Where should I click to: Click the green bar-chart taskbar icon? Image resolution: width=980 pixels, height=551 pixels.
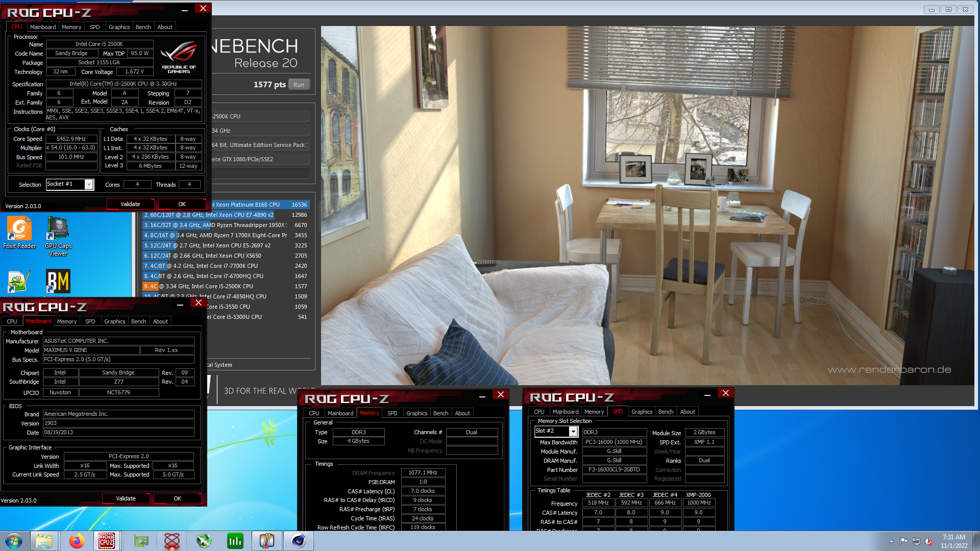click(x=235, y=541)
